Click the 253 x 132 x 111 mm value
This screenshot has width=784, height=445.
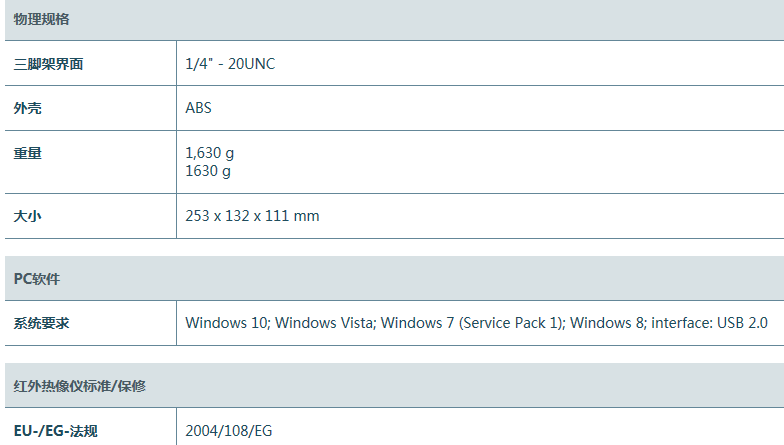[252, 216]
